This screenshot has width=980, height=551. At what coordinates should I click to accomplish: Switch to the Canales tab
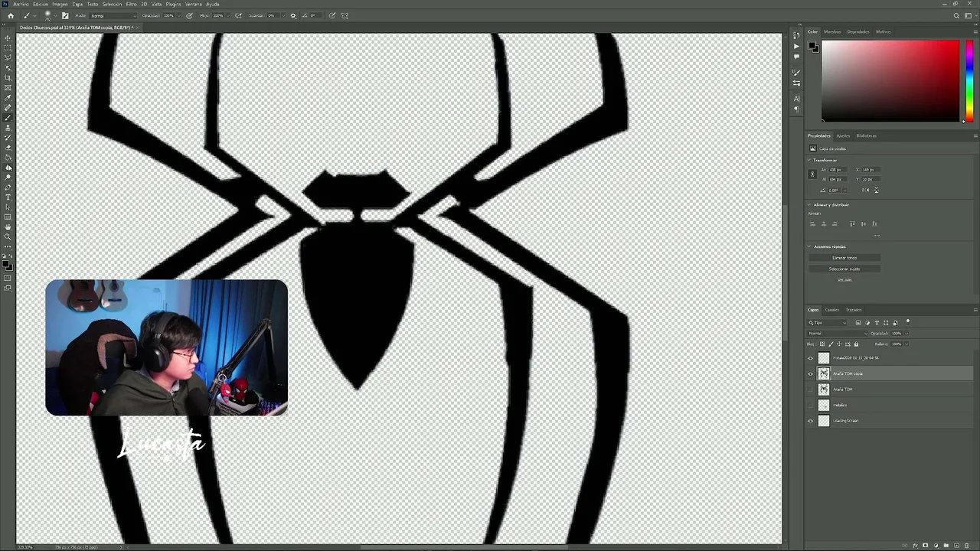click(x=831, y=310)
